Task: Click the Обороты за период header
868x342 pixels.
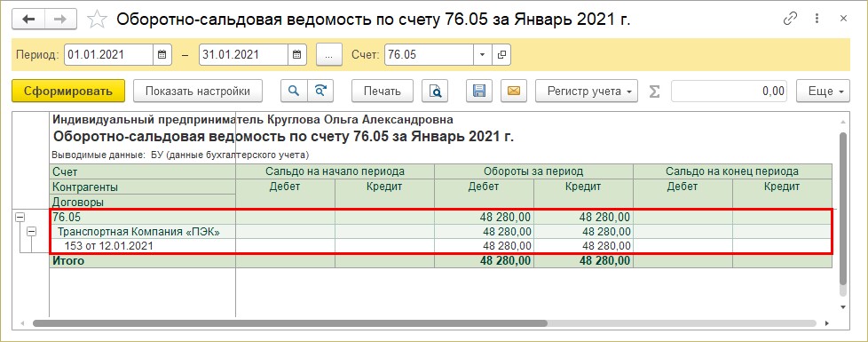Action: tap(533, 171)
